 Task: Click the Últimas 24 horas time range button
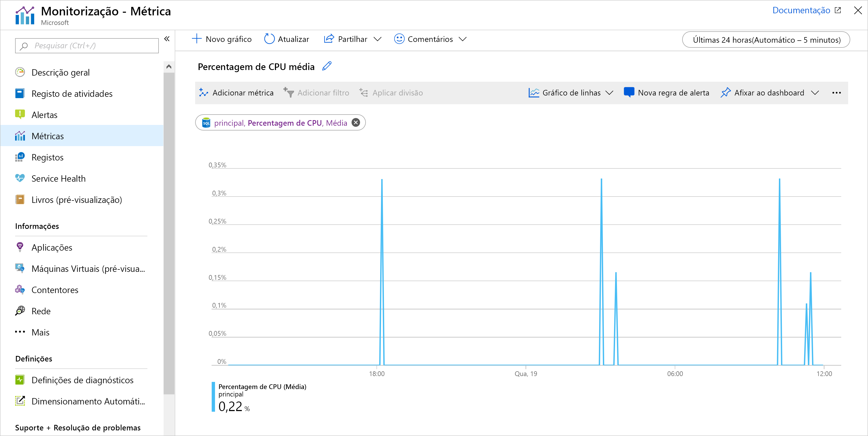click(767, 40)
